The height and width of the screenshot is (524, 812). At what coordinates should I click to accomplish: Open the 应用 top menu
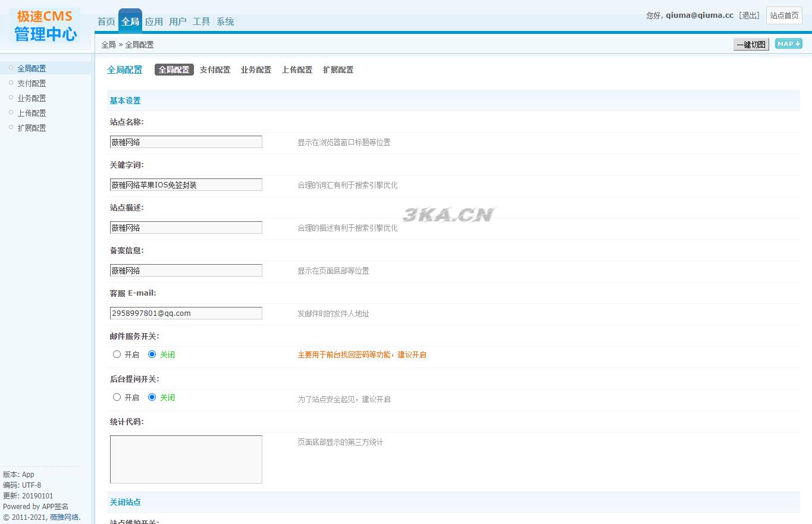154,21
